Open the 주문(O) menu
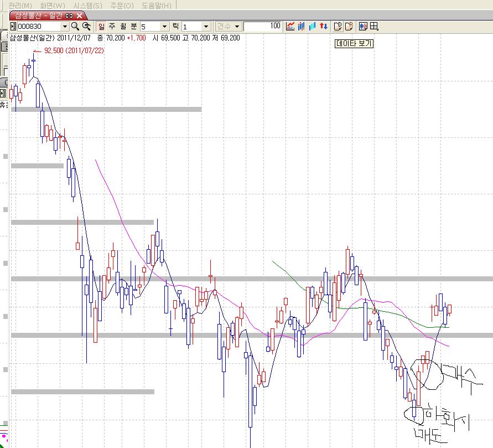 click(x=122, y=6)
